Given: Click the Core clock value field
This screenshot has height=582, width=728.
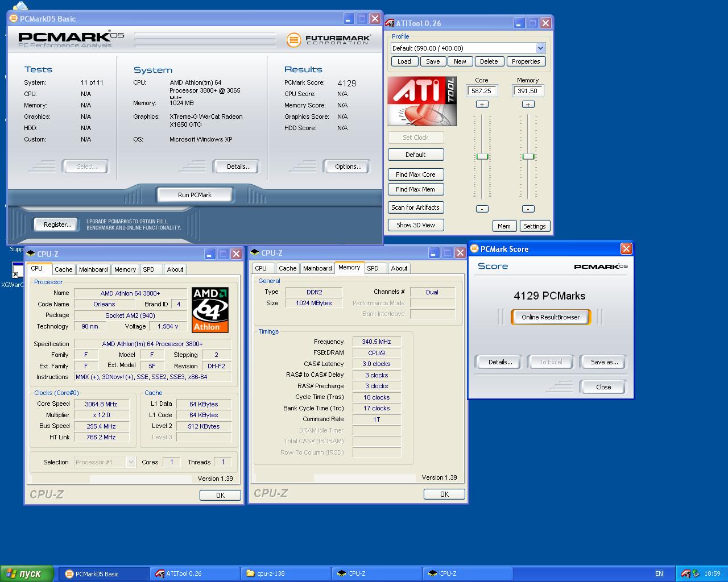Looking at the screenshot, I should [482, 91].
